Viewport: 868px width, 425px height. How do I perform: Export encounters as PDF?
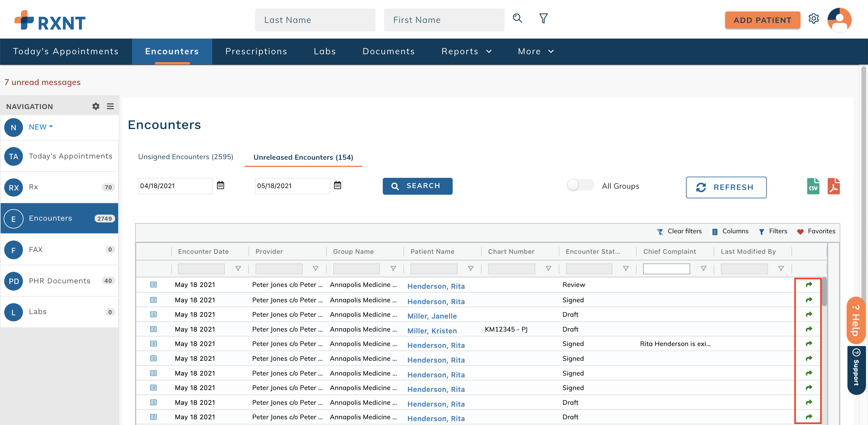833,186
